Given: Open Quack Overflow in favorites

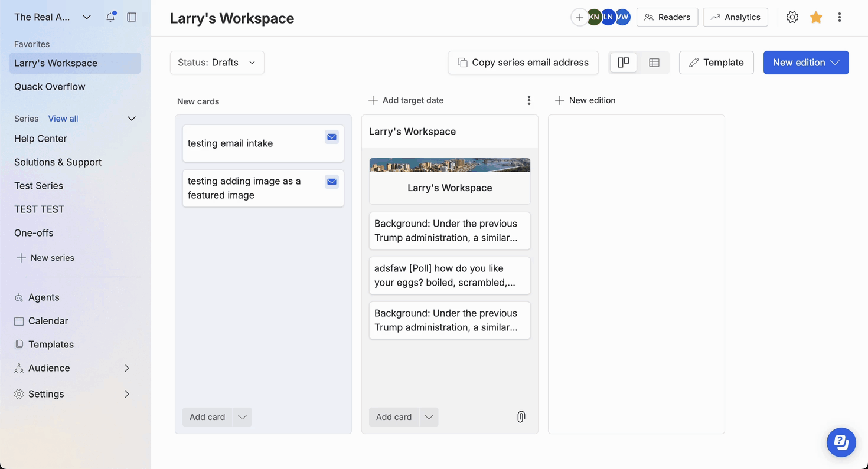Looking at the screenshot, I should (x=50, y=87).
